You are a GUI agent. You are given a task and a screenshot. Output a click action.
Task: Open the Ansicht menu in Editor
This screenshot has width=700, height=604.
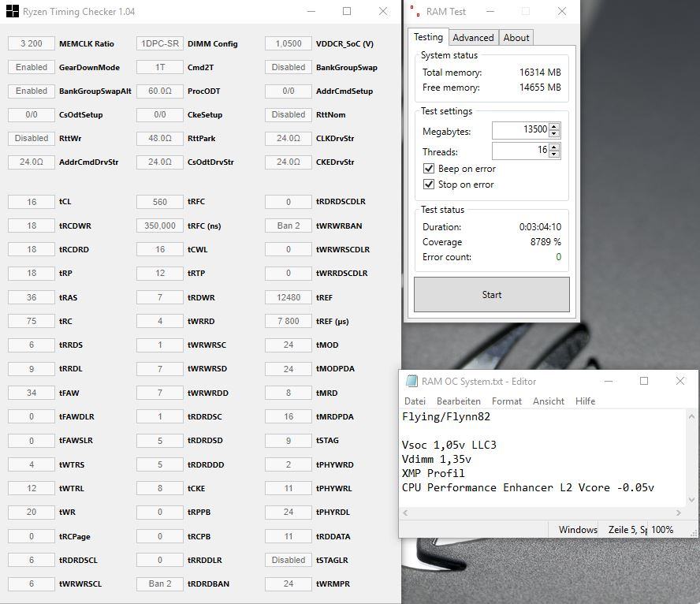[x=548, y=401]
